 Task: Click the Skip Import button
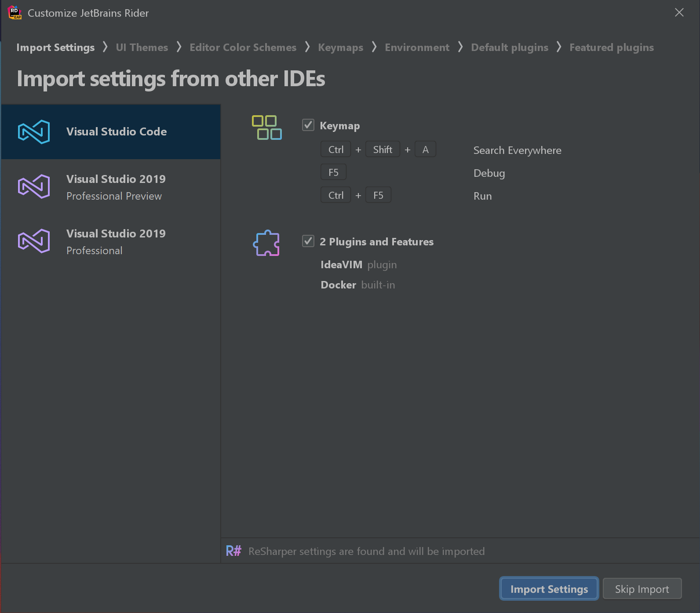[x=642, y=589]
